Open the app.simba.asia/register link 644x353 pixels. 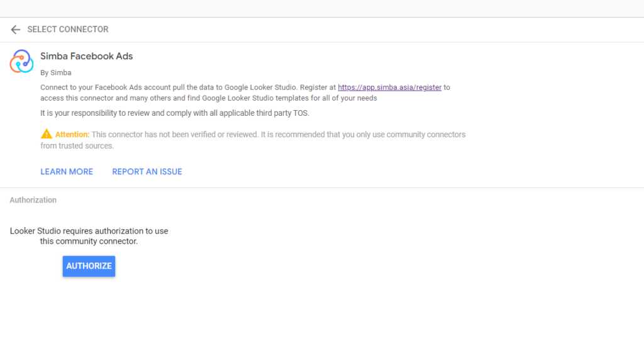tap(389, 87)
